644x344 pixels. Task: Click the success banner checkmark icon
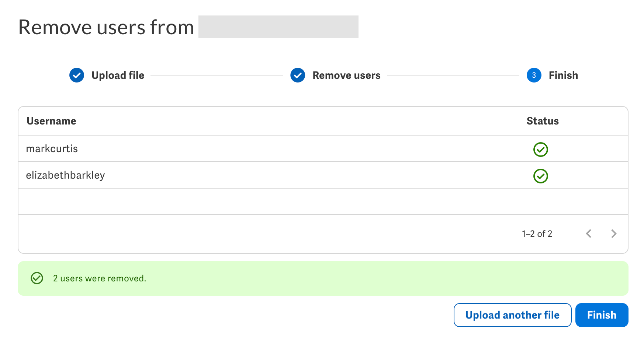(37, 278)
